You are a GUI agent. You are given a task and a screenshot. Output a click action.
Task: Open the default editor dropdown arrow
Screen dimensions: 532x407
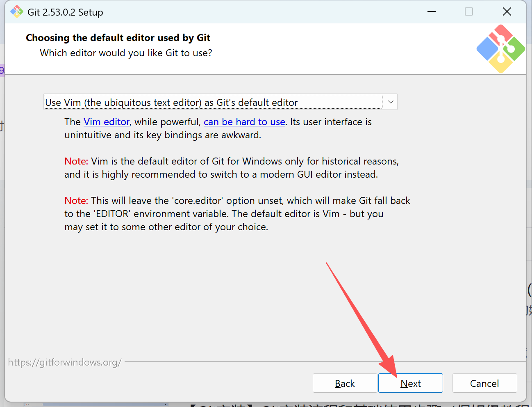pyautogui.click(x=391, y=102)
